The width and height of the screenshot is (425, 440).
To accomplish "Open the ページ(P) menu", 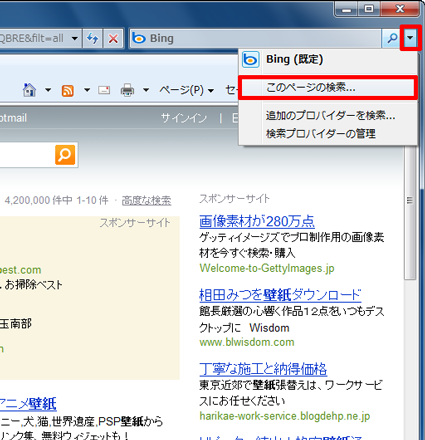I will (186, 90).
